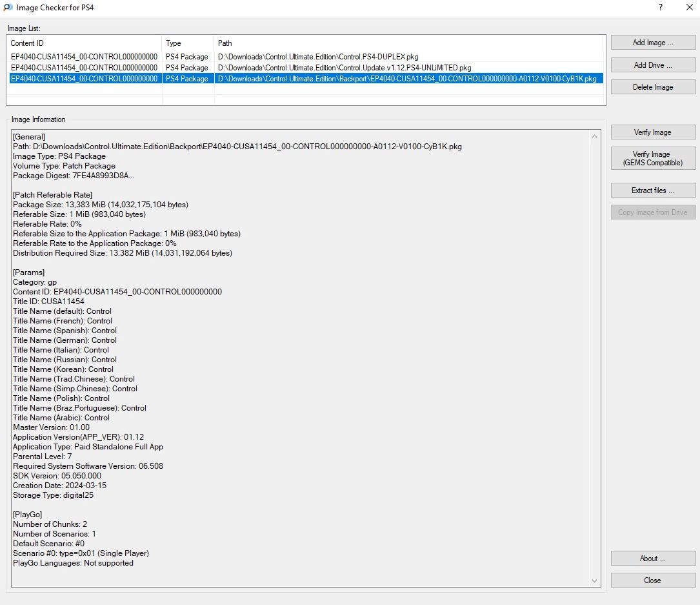Click the Close button at bottom right
The width and height of the screenshot is (700, 605).
(x=653, y=580)
